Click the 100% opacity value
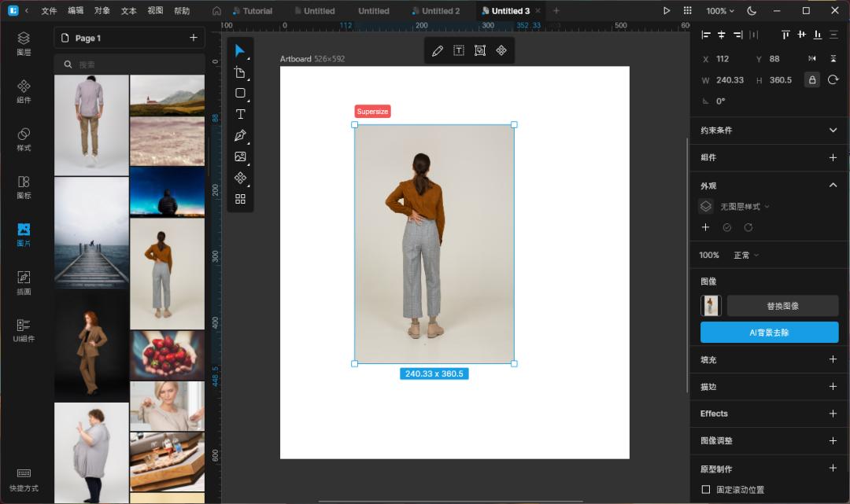Image resolution: width=850 pixels, height=504 pixels. [x=709, y=255]
